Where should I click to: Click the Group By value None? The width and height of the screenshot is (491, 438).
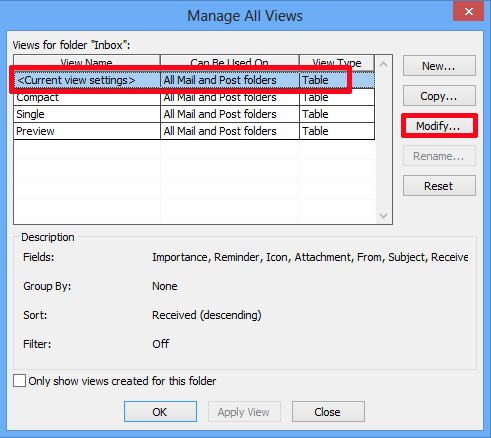click(165, 286)
